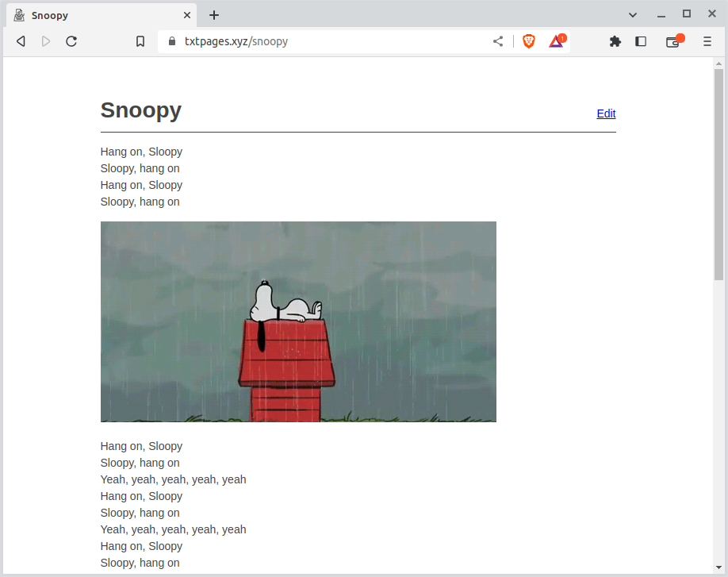728x577 pixels.
Task: Open the Extensions puzzle icon
Action: point(615,41)
